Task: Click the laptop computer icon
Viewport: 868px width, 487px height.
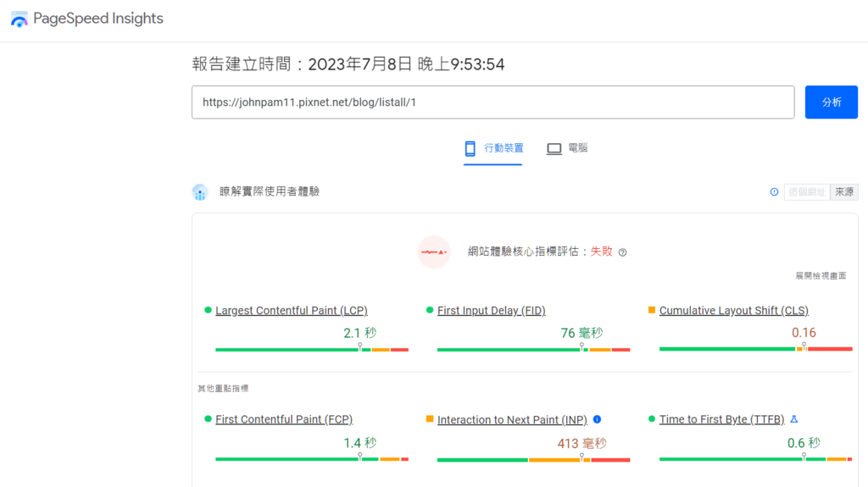Action: (x=554, y=149)
